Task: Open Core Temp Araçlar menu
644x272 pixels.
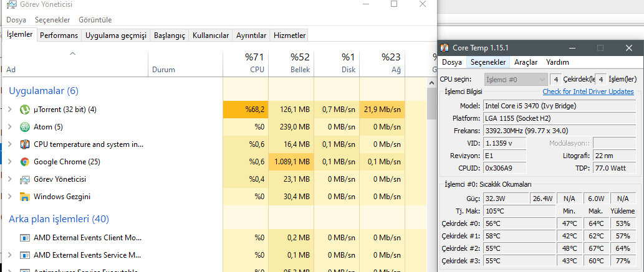Action: point(526,62)
